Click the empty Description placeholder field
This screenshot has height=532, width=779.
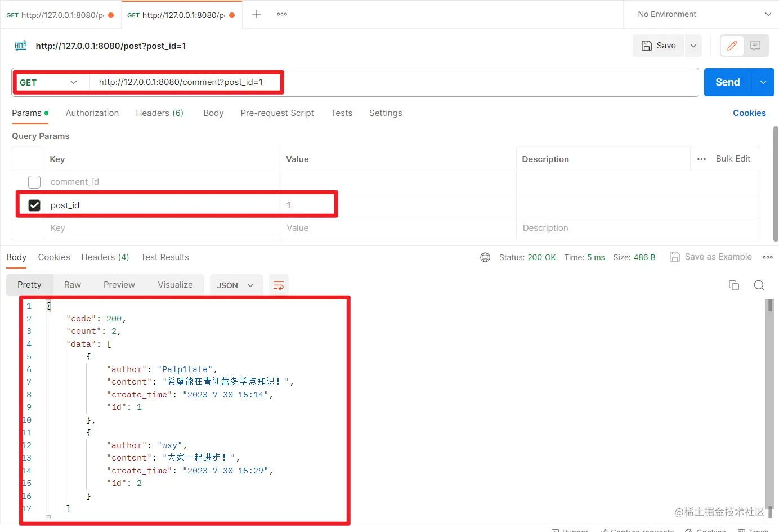pyautogui.click(x=638, y=228)
